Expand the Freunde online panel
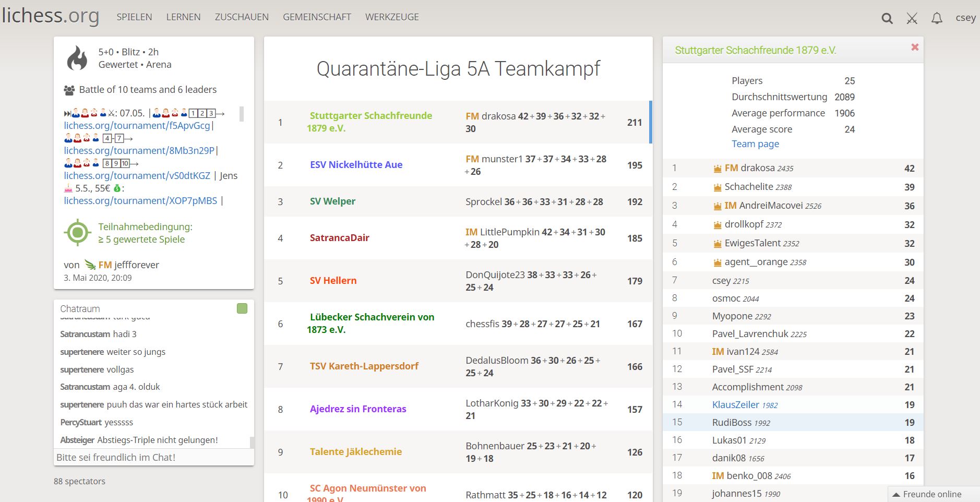The image size is (980, 502). (x=934, y=494)
